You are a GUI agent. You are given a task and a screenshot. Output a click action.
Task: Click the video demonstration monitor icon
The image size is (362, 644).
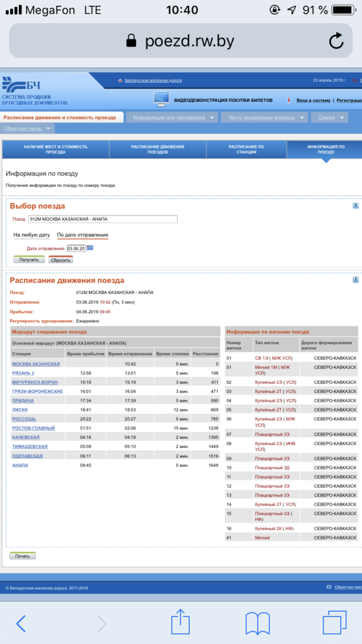coord(161,100)
